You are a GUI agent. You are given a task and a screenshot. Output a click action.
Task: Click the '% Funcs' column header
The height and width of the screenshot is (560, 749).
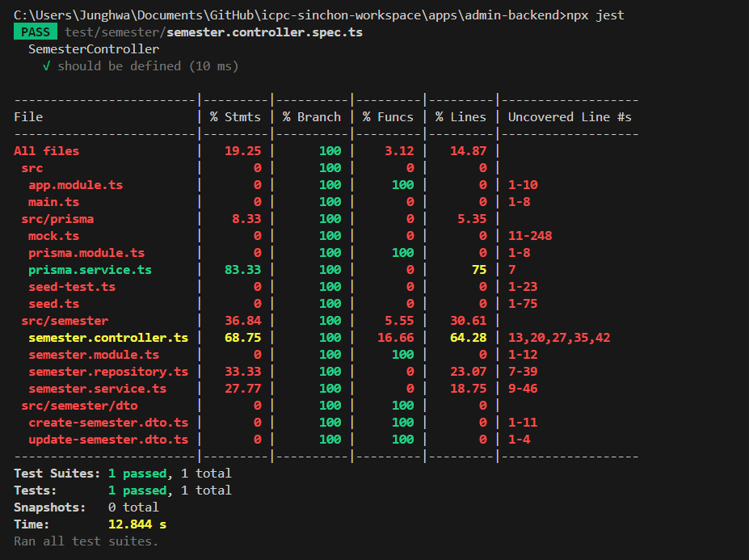[x=388, y=117]
